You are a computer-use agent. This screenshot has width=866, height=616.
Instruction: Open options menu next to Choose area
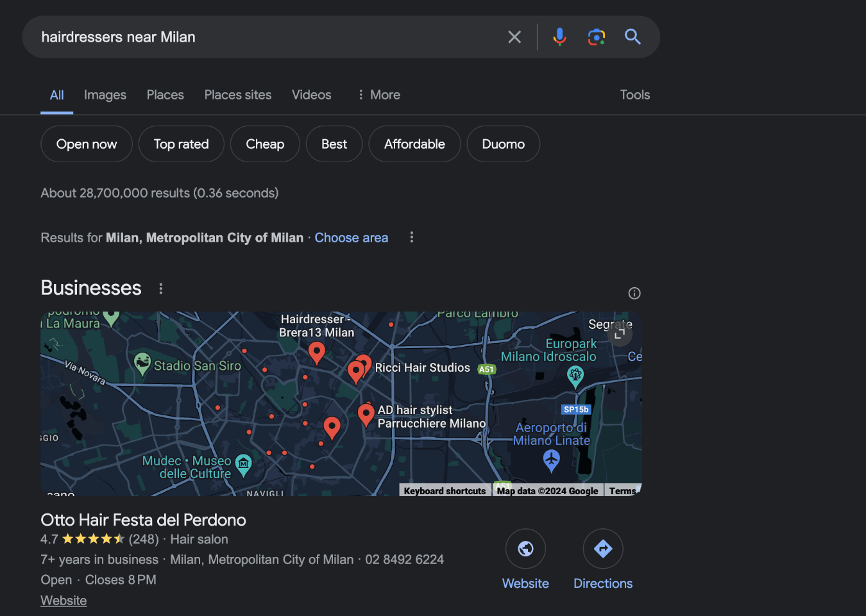(x=411, y=237)
